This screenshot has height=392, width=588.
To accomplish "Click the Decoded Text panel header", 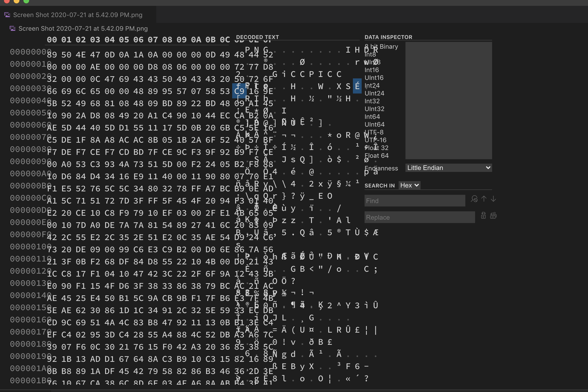I will (x=257, y=37).
